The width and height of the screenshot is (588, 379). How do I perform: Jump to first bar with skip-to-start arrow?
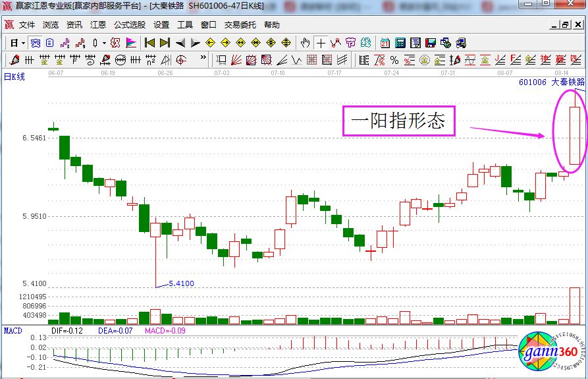tap(149, 43)
